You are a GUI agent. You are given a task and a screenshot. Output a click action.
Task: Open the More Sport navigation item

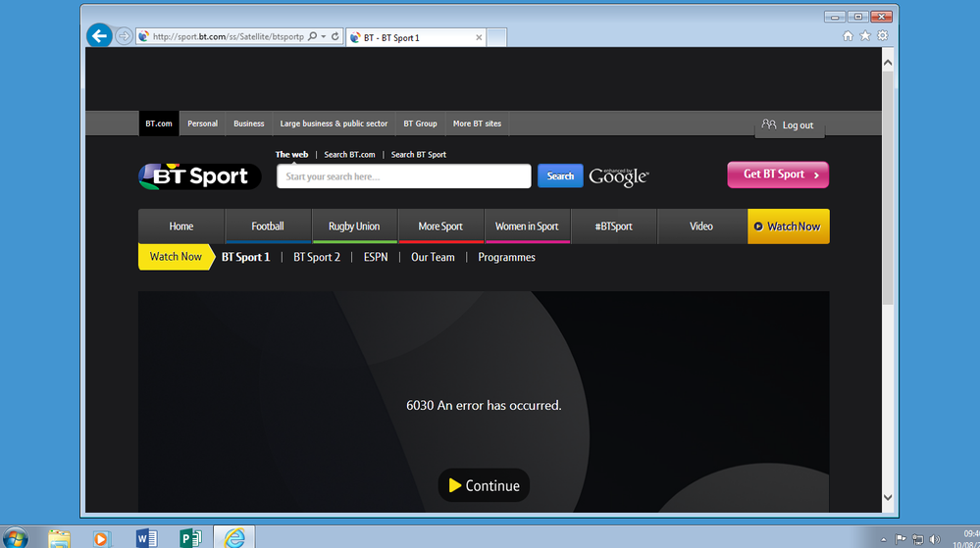[x=440, y=226]
